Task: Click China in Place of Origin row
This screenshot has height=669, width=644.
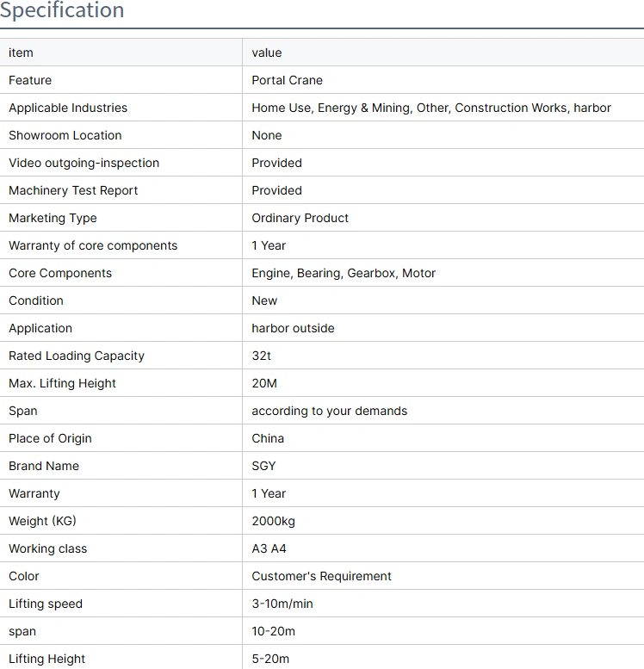Action: point(268,438)
